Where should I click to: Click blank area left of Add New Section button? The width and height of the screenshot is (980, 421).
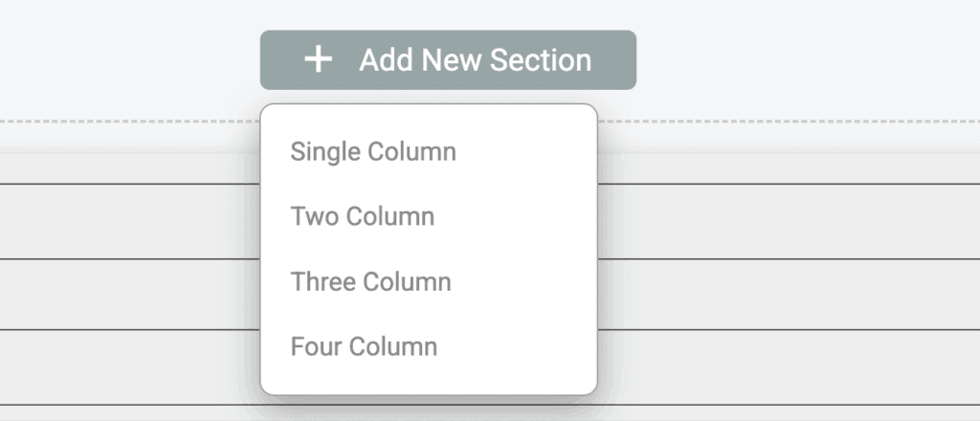[129, 59]
